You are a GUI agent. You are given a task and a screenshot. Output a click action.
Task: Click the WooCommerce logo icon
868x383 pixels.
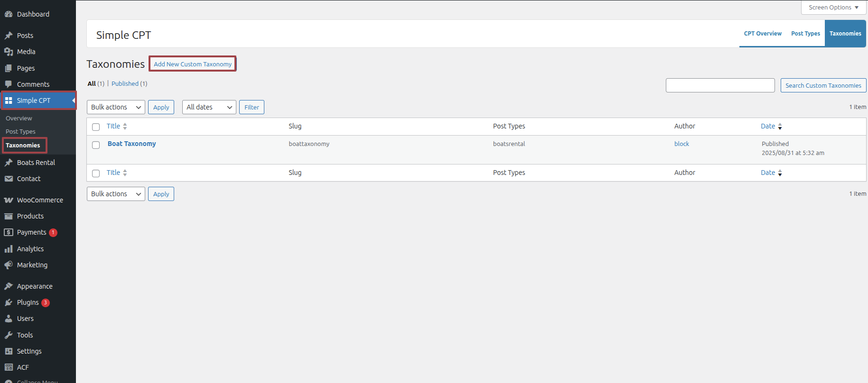coord(9,200)
